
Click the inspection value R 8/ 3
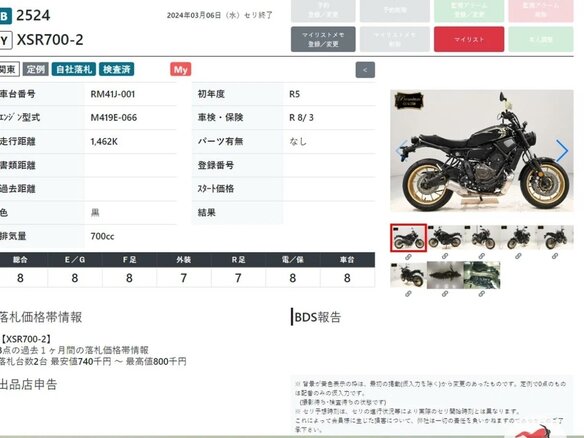tap(301, 118)
